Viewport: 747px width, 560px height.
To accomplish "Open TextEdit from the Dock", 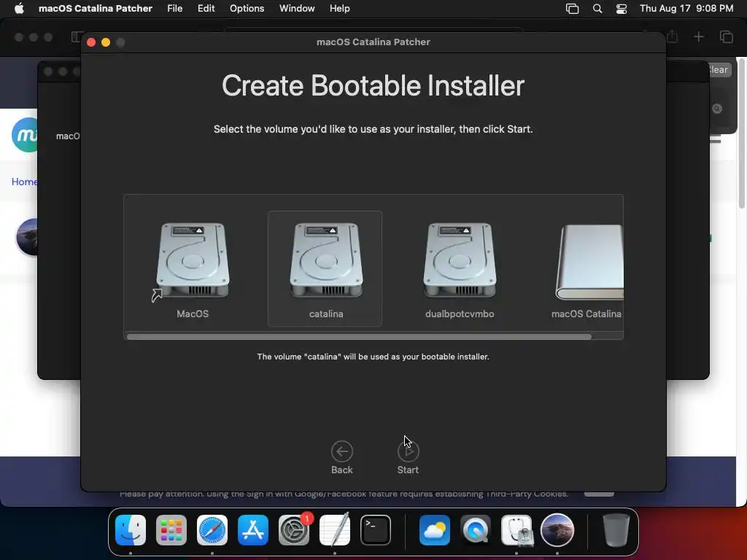I will click(335, 530).
